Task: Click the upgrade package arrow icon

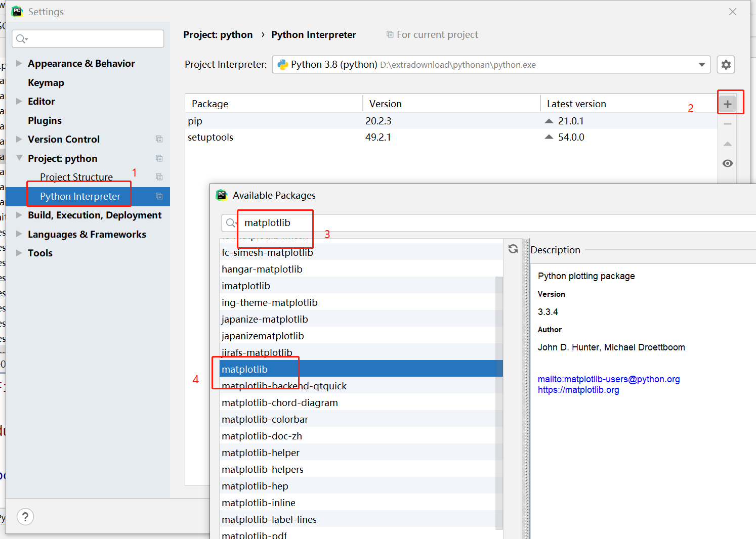Action: pyautogui.click(x=727, y=144)
